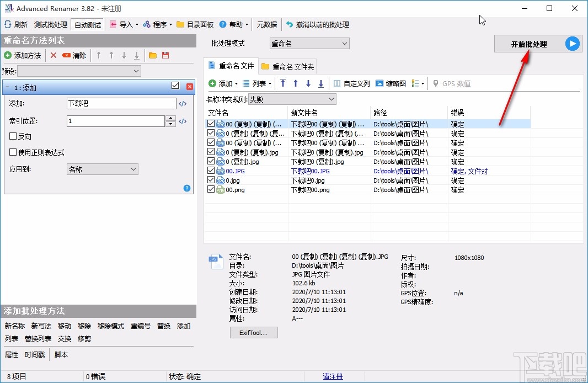Uncheck the file 00.png in the list
588x383 pixels.
(x=211, y=190)
